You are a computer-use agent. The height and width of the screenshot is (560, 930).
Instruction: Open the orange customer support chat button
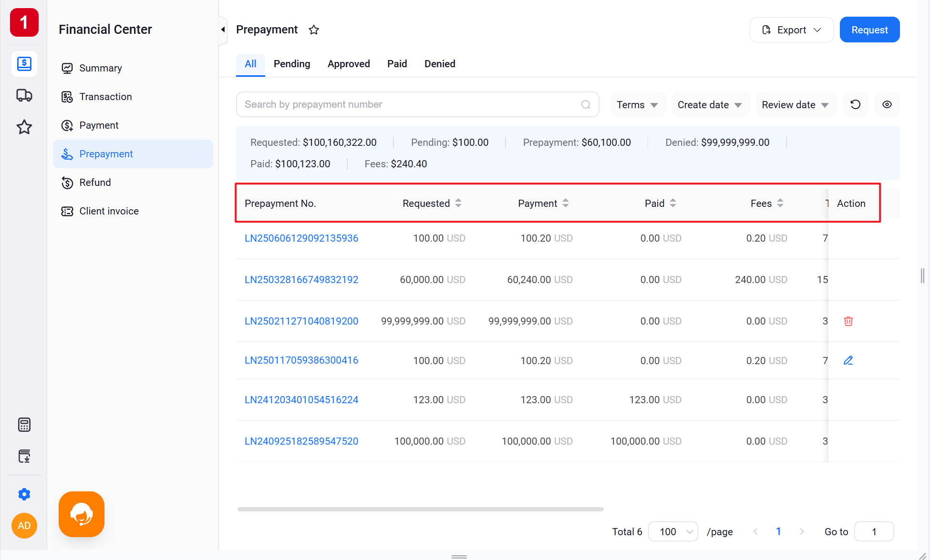coord(82,514)
